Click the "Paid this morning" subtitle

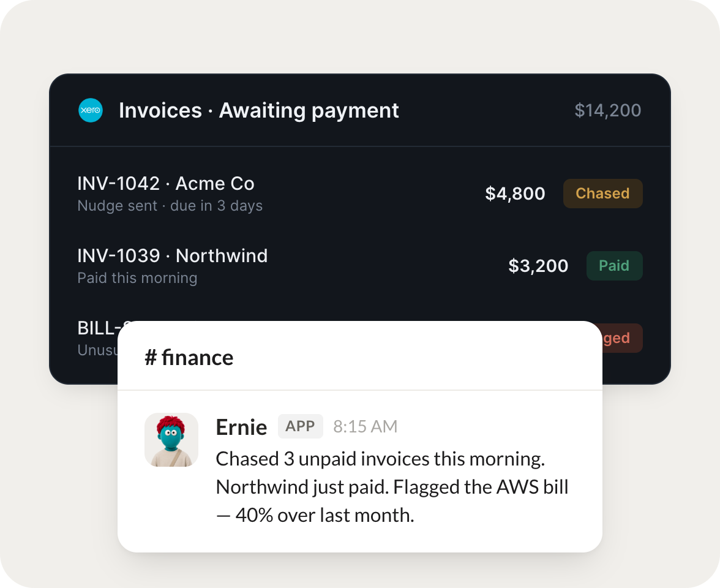pyautogui.click(x=137, y=277)
